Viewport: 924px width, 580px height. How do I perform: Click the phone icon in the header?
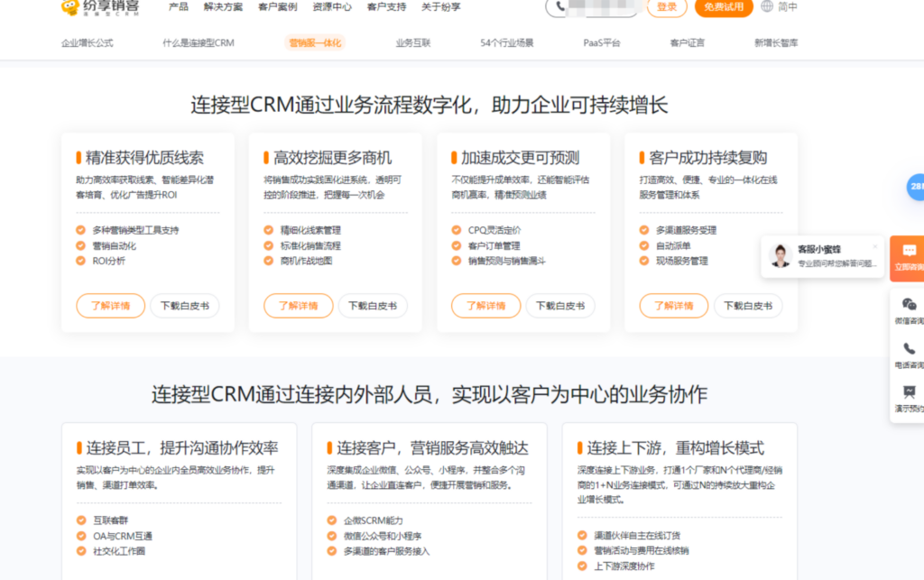point(561,9)
